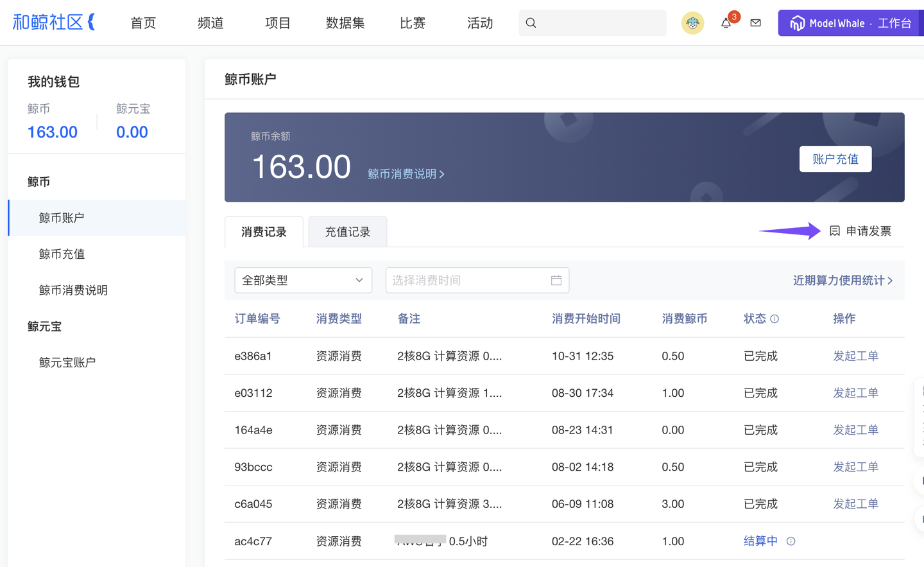Open 鲸币消费说明 chevron link in banner
This screenshot has width=924, height=567.
[406, 174]
